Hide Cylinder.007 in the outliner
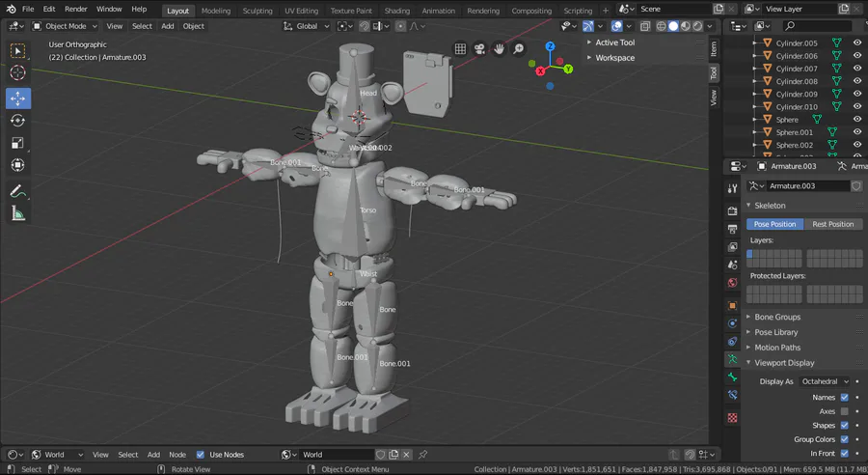 [x=857, y=69]
